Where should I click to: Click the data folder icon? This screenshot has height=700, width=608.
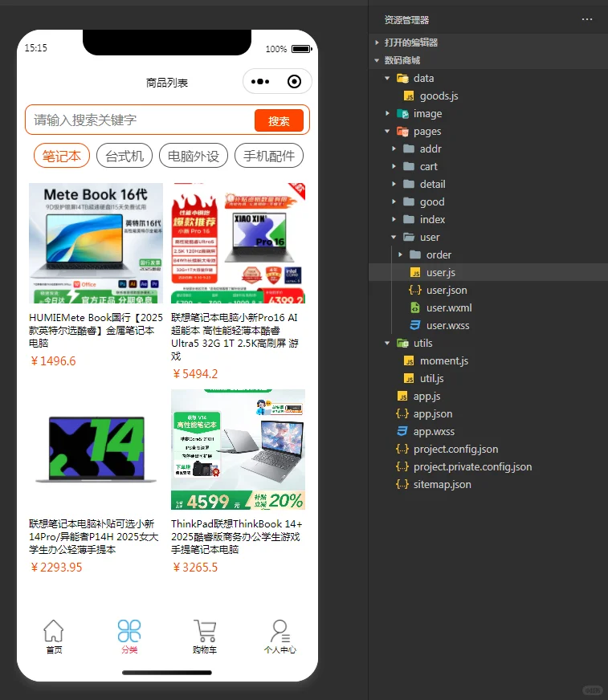pos(402,78)
